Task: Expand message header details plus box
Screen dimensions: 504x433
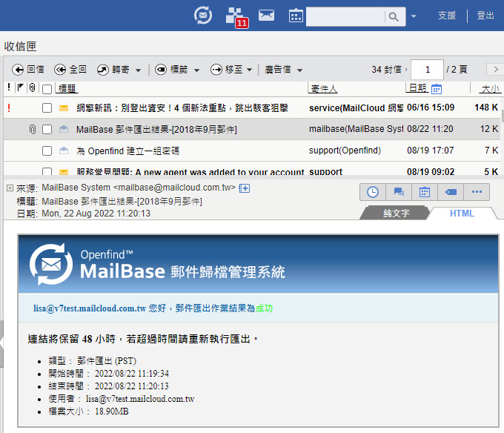Action: pyautogui.click(x=10, y=188)
